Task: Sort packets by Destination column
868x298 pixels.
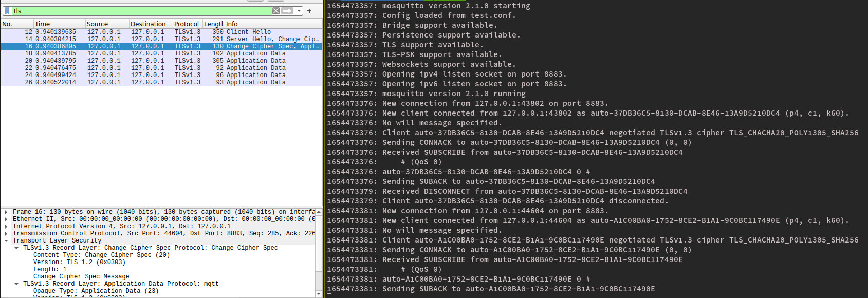Action: pyautogui.click(x=151, y=24)
